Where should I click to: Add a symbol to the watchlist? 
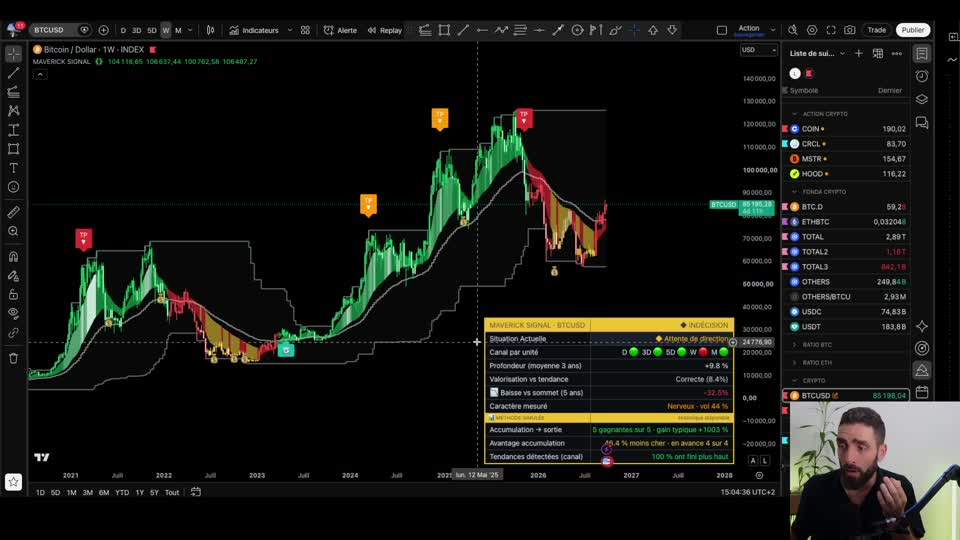(x=858, y=54)
